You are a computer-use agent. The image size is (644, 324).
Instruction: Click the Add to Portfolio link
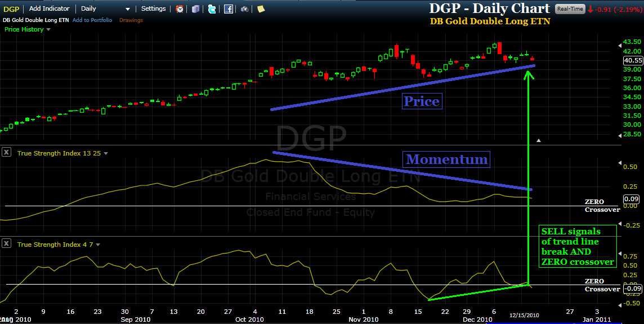[x=92, y=20]
